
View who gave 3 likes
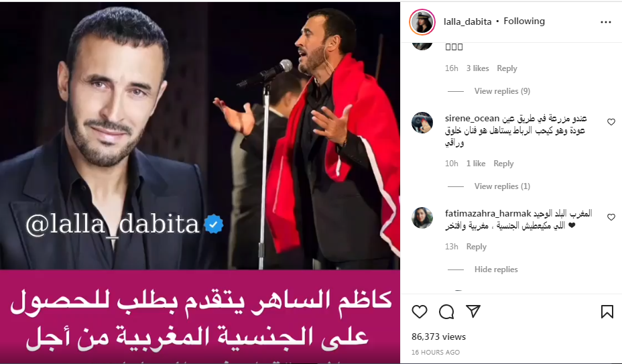tap(478, 68)
